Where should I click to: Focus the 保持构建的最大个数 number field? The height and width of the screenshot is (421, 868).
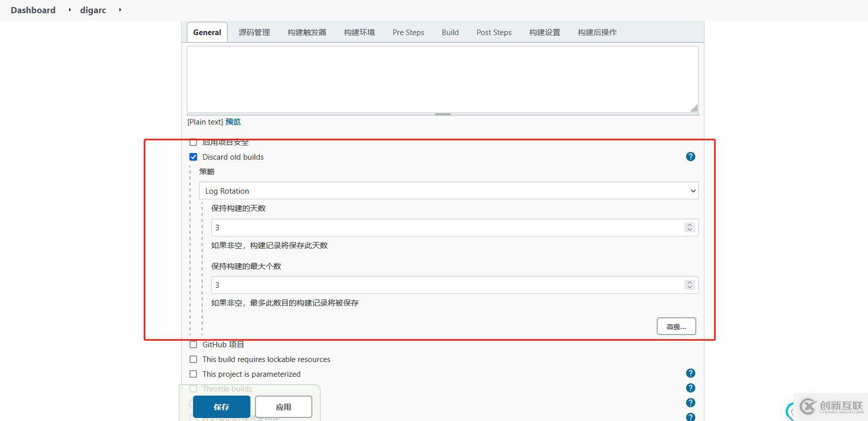click(455, 285)
